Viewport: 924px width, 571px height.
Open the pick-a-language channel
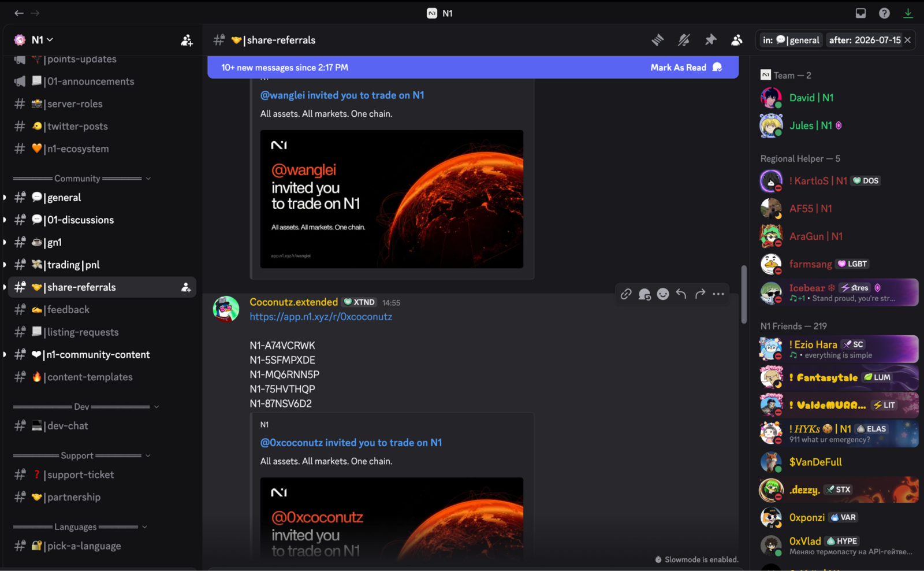(x=102, y=546)
